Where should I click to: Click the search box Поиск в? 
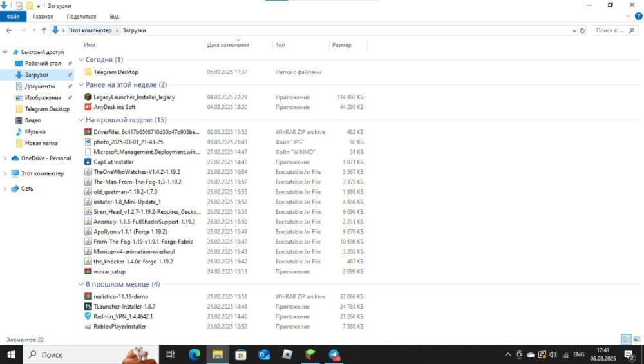pyautogui.click(x=615, y=30)
